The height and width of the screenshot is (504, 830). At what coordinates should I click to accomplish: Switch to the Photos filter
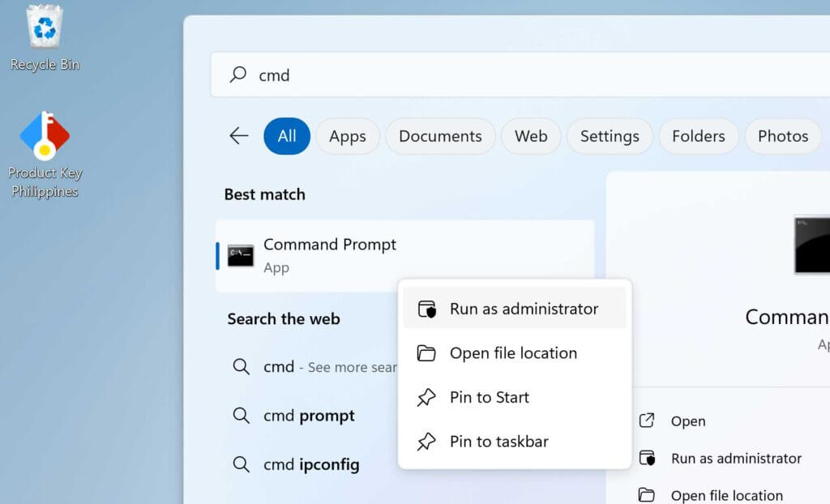[x=783, y=136]
